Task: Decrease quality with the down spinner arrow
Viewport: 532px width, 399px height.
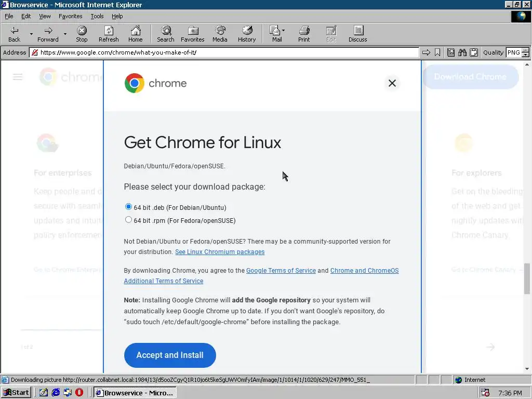Action: click(x=526, y=55)
